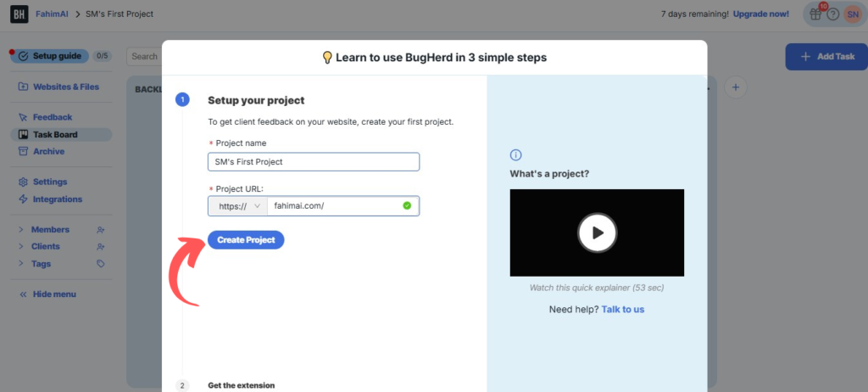
Task: Click the plus icon to add column
Action: (x=736, y=87)
